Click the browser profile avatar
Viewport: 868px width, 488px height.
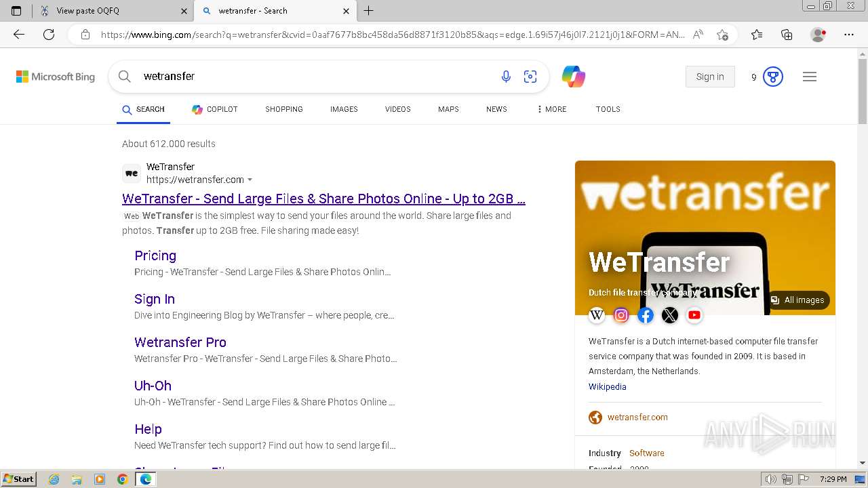click(x=818, y=35)
